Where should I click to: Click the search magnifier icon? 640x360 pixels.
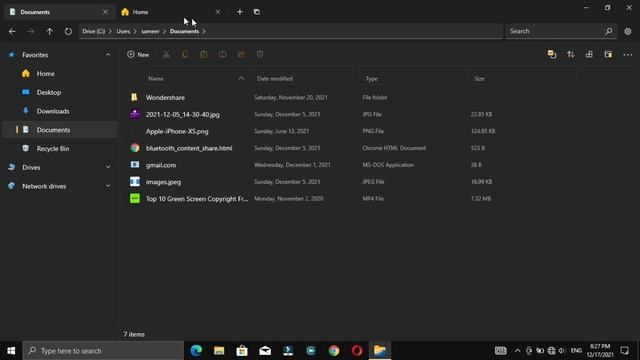(609, 31)
